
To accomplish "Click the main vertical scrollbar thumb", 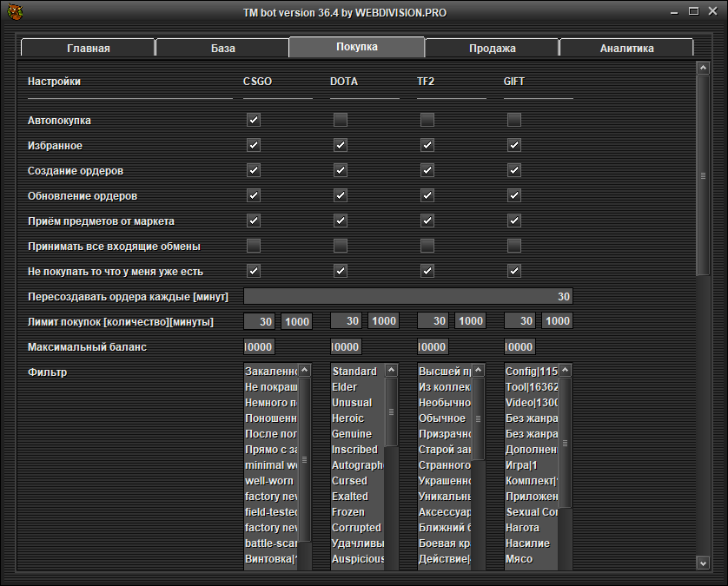I will point(703,175).
